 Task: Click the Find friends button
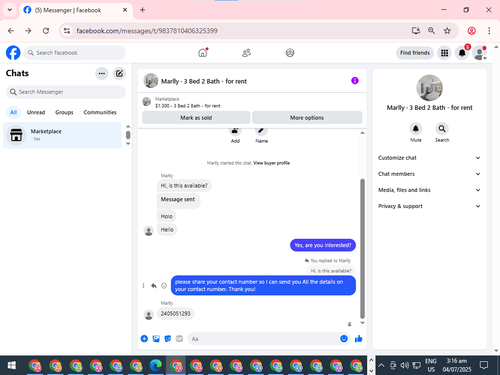pyautogui.click(x=415, y=53)
